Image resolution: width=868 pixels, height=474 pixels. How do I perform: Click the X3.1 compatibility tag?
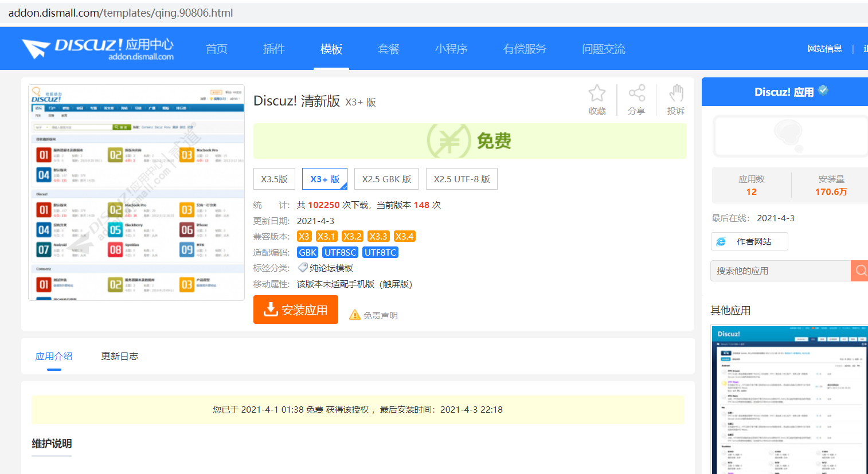(x=326, y=236)
